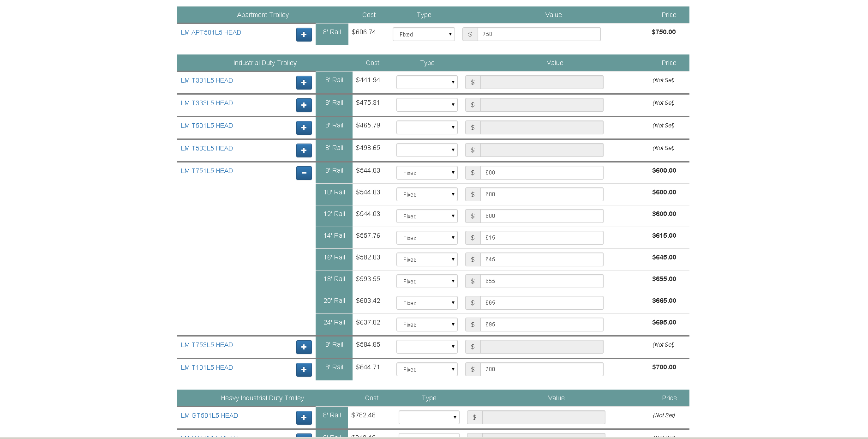Edit the 600 value for 12' Rail
The width and height of the screenshot is (868, 439).
coord(542,216)
